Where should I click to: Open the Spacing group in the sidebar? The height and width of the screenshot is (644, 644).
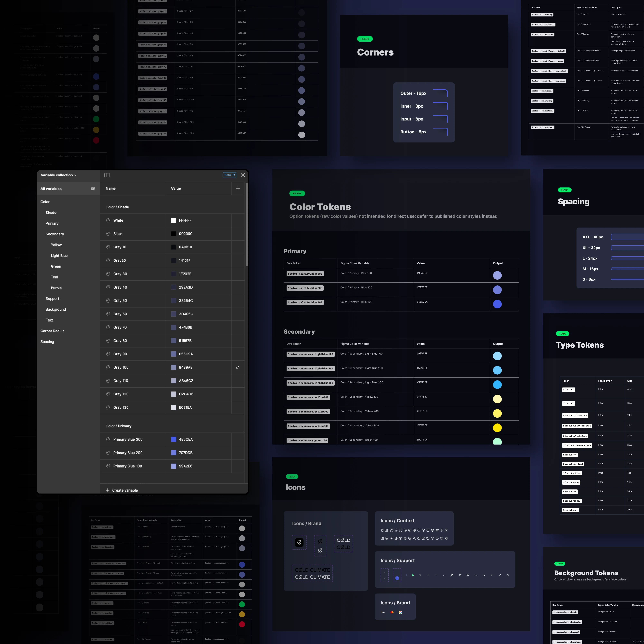coord(47,342)
